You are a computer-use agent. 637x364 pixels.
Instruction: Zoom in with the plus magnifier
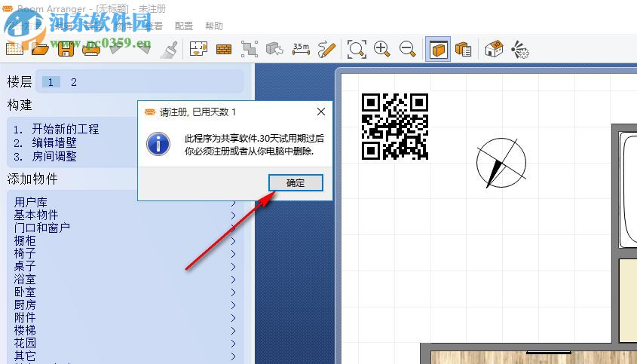pyautogui.click(x=382, y=49)
